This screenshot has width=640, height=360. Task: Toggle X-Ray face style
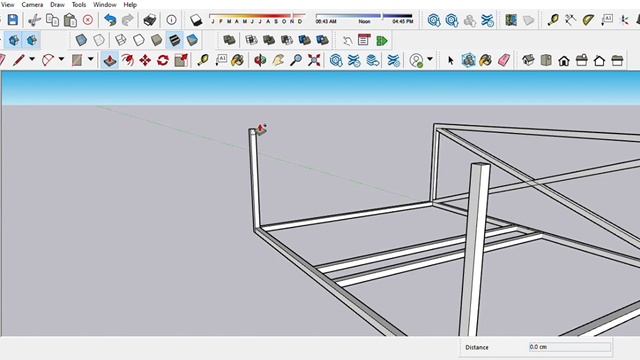click(x=81, y=40)
